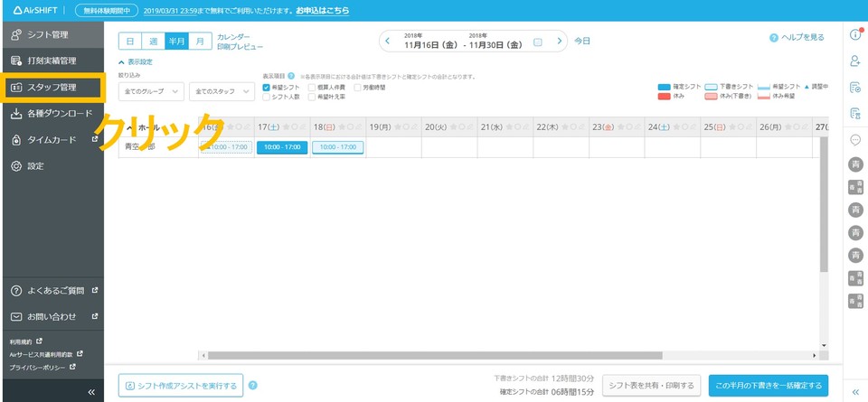
Task: Uncheck the 希望シフト checkbox
Action: click(266, 88)
